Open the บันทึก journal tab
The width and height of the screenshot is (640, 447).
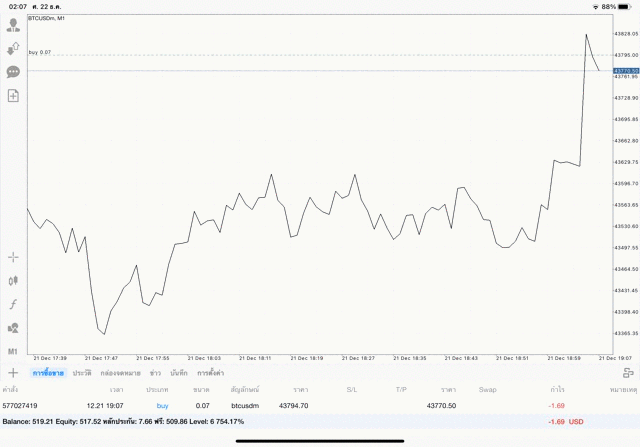click(x=179, y=372)
